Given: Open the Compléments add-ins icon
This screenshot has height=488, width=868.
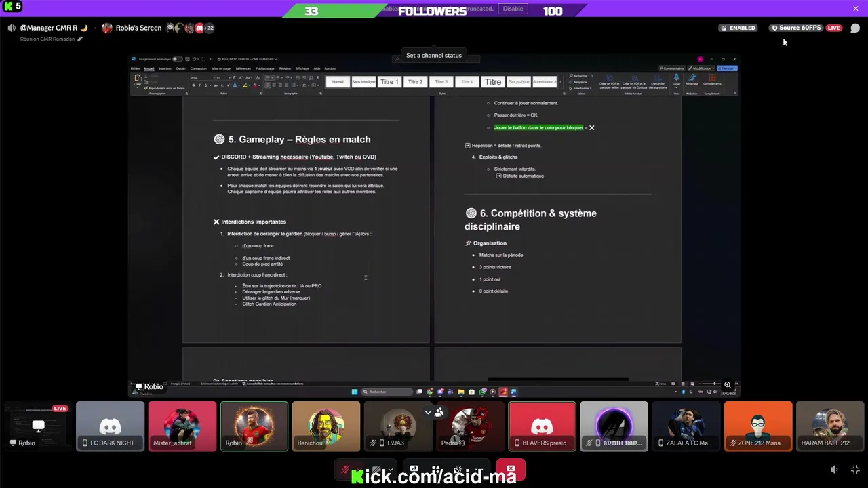Looking at the screenshot, I should [712, 79].
